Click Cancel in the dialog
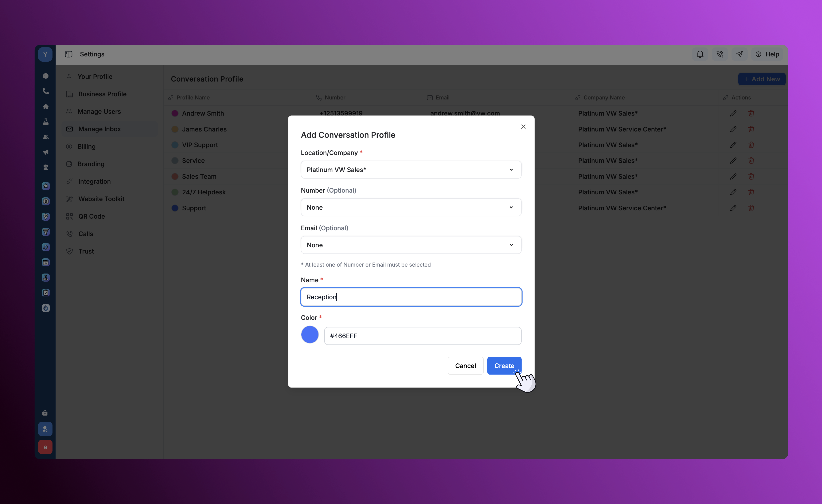 pos(465,366)
